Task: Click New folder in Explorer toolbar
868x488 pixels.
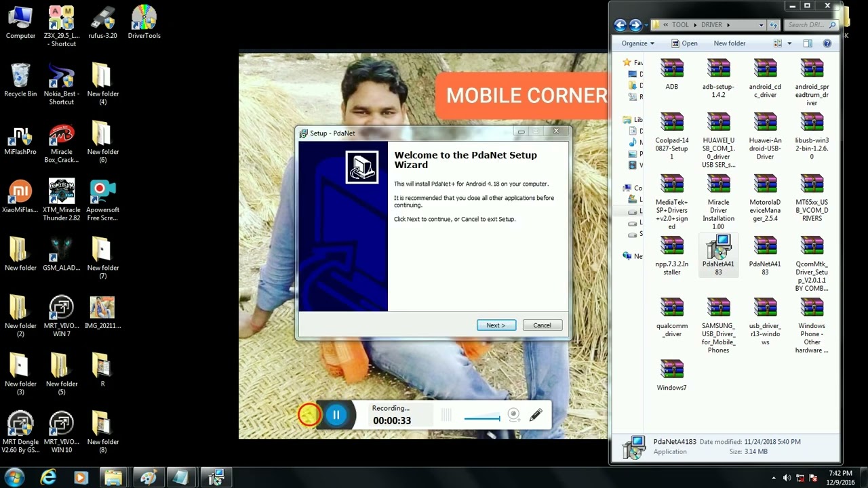Action: coord(730,43)
